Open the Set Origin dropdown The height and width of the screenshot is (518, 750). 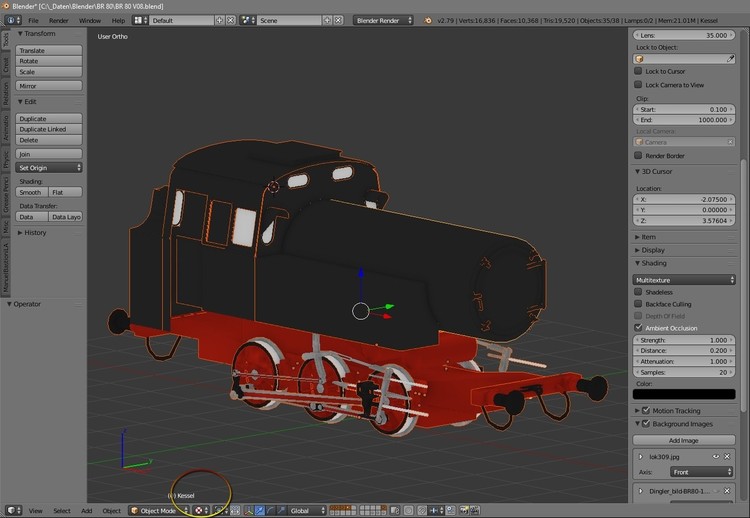coord(49,168)
